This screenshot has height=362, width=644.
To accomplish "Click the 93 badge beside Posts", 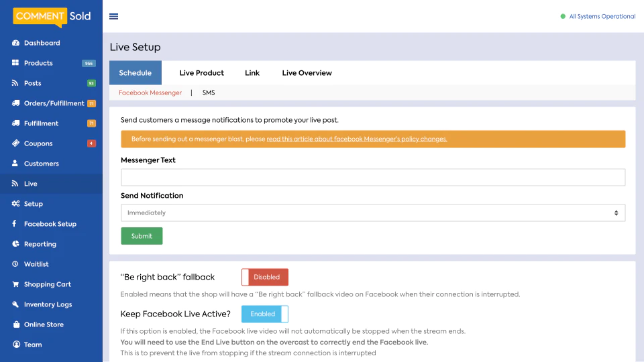I will point(91,83).
